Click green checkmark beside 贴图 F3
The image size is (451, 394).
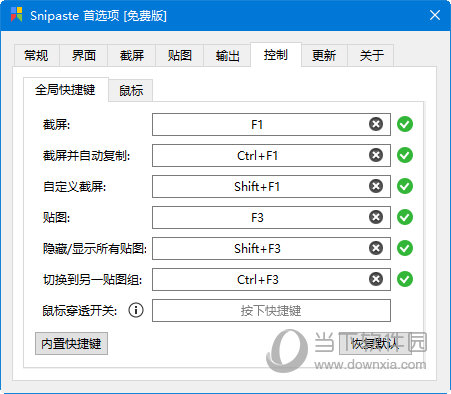[x=405, y=217]
